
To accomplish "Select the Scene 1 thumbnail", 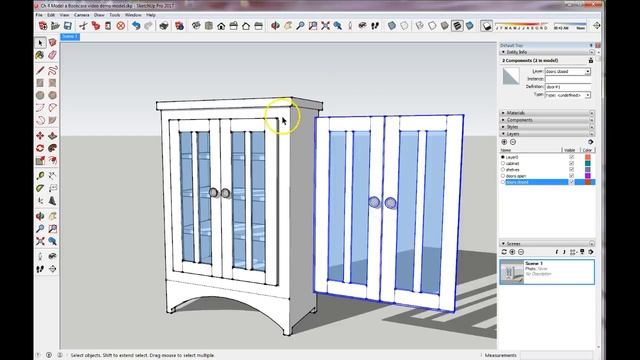I will point(511,272).
